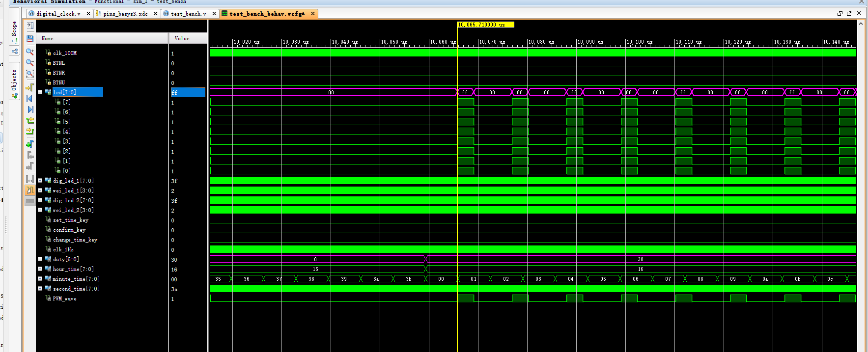Viewport: 868px width, 352px height.
Task: Close the test_bench_behav.wcfg tab
Action: pos(313,14)
